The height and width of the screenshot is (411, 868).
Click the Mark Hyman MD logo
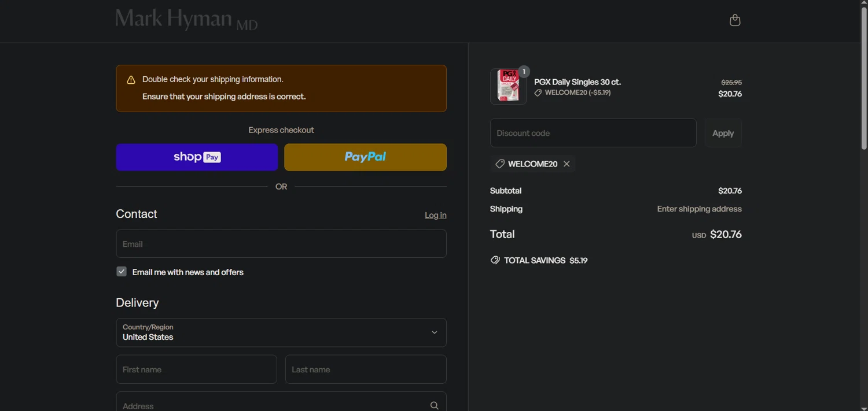pos(186,20)
